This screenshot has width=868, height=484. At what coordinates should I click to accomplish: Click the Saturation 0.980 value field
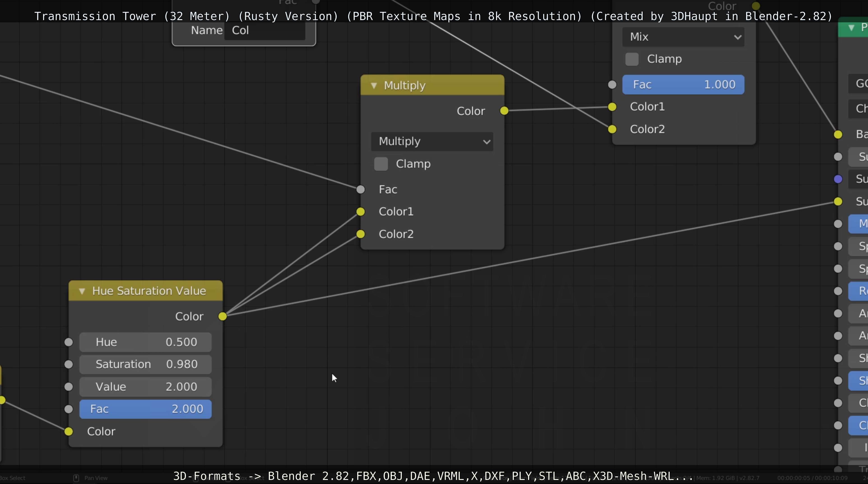coord(145,364)
